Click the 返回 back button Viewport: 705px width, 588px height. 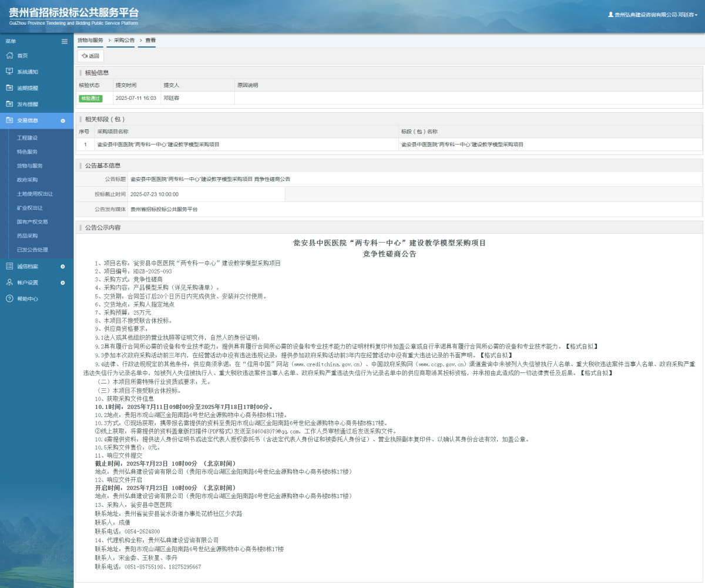[x=90, y=56]
